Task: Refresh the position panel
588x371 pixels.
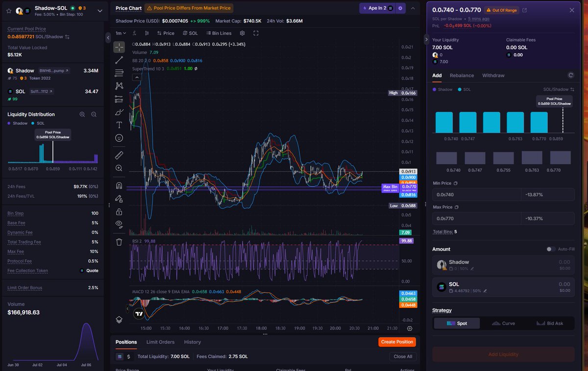Action: pos(570,75)
